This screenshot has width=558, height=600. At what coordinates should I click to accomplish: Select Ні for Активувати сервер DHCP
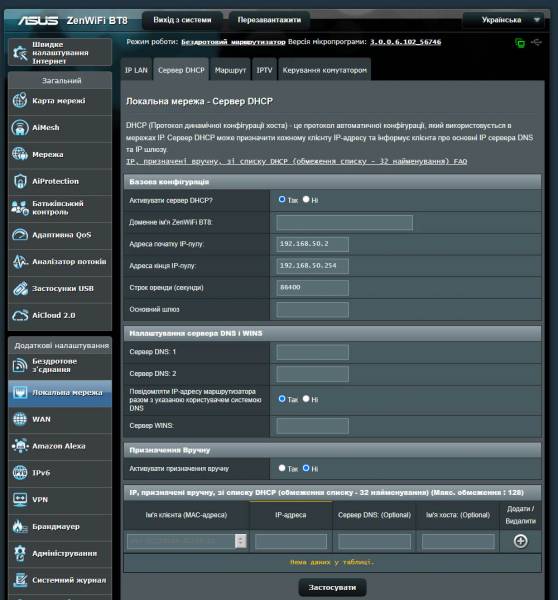pyautogui.click(x=306, y=199)
